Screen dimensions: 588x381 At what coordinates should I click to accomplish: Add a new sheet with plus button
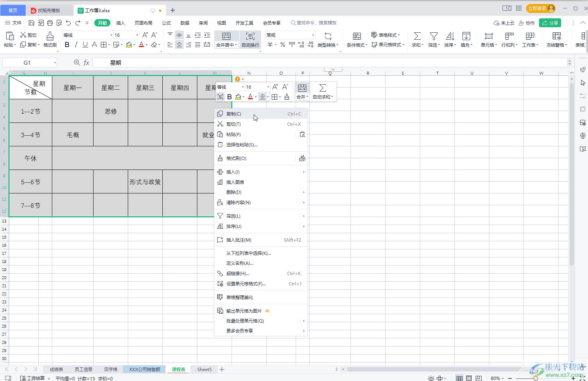(x=222, y=369)
